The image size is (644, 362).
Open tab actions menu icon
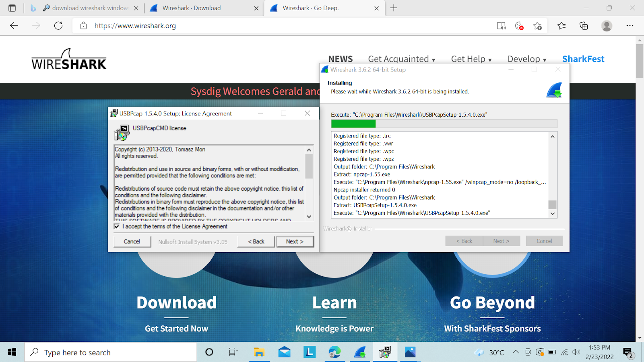12,8
